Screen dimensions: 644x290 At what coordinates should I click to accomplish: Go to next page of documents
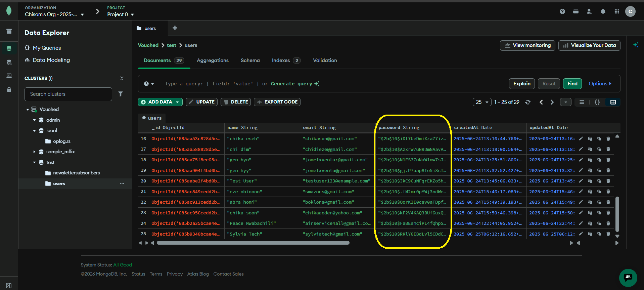(552, 102)
